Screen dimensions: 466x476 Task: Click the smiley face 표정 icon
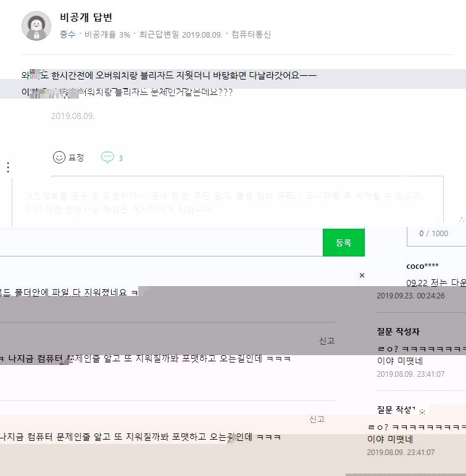(x=59, y=157)
